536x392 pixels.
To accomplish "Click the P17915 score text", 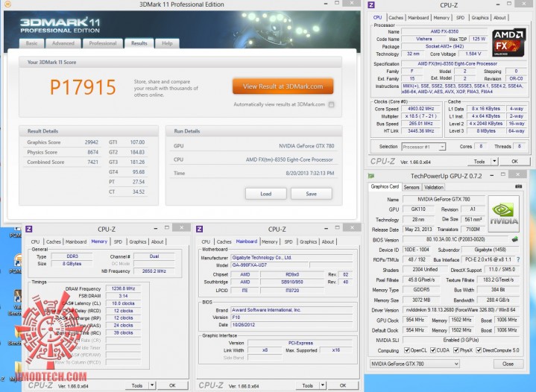I will (x=83, y=87).
